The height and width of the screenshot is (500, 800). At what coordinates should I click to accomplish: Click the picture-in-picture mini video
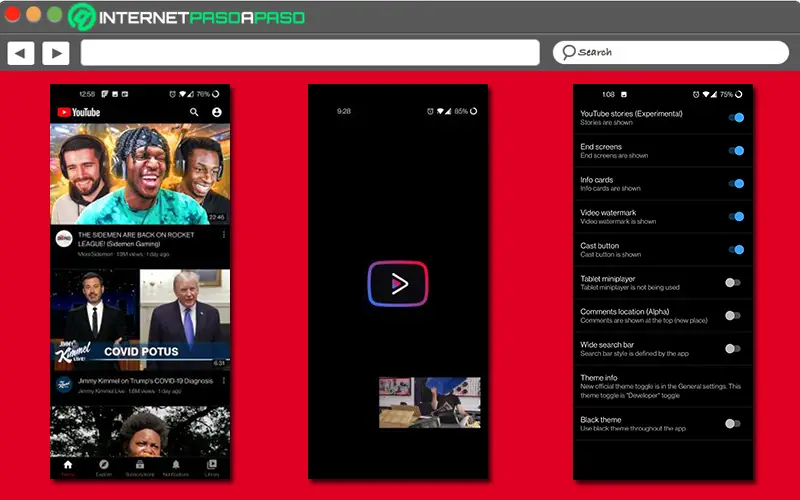pos(430,403)
